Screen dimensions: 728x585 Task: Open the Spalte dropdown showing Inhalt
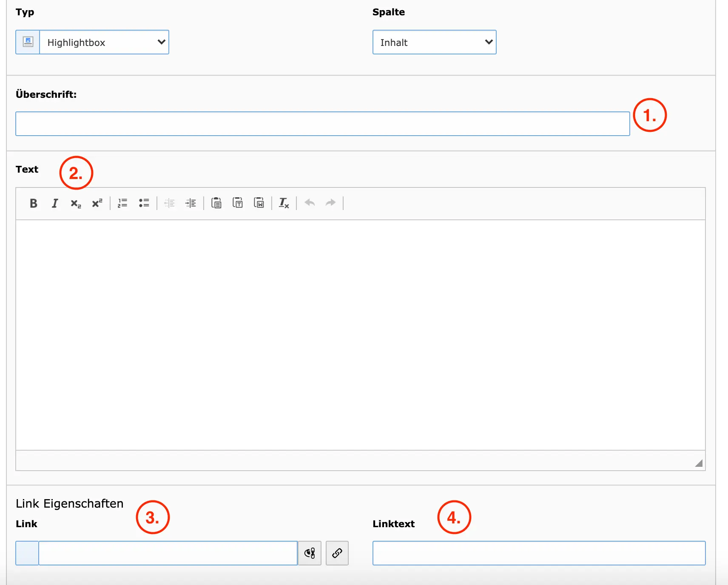(x=434, y=42)
